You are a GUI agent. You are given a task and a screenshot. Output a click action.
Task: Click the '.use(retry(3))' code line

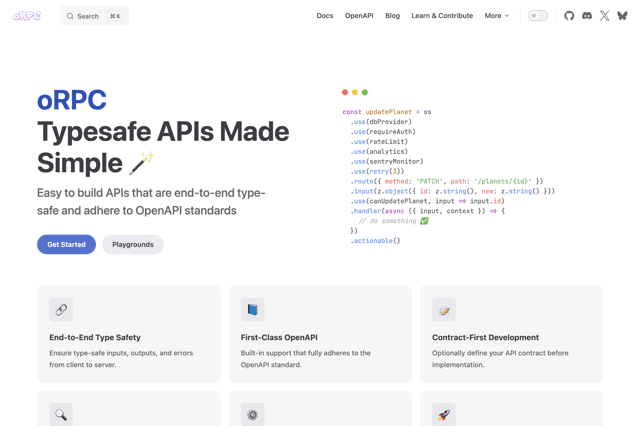[x=377, y=171]
